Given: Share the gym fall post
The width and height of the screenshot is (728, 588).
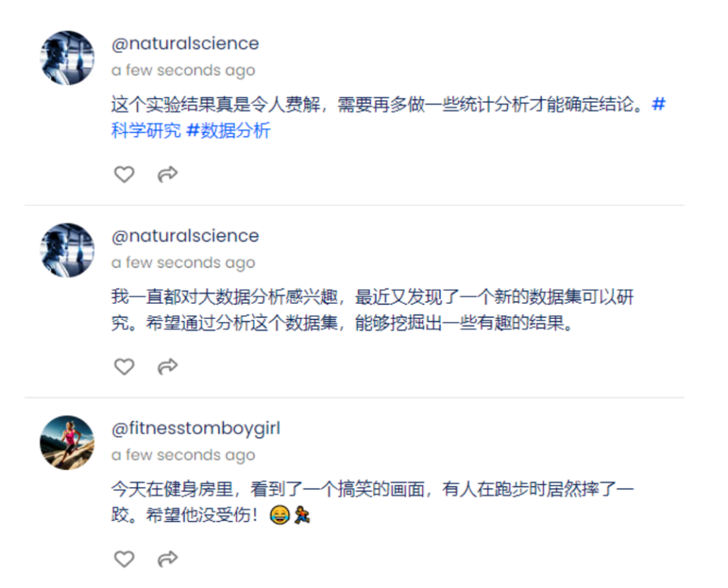Looking at the screenshot, I should click(x=167, y=558).
